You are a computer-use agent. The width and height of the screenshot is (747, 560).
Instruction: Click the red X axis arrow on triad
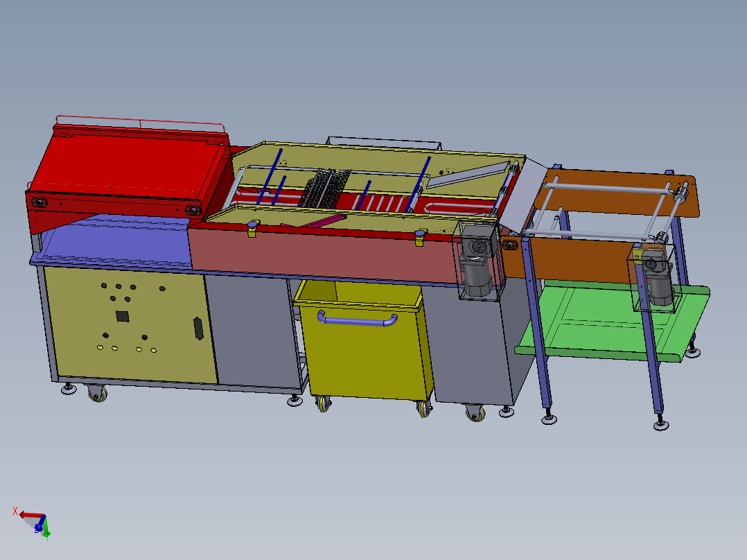pos(30,515)
